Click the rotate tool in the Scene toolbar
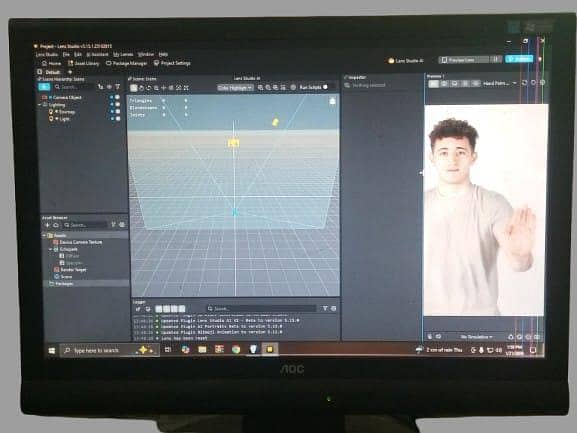This screenshot has height=433, width=577. click(x=149, y=88)
